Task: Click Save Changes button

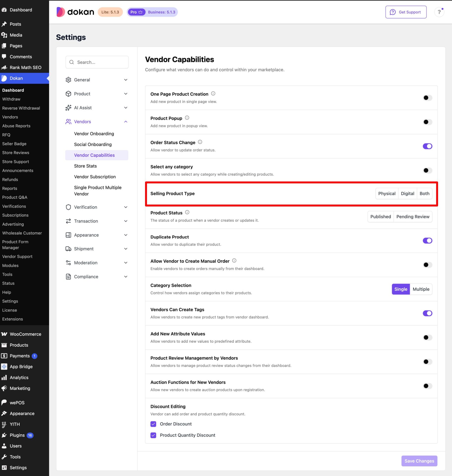Action: pos(419,461)
